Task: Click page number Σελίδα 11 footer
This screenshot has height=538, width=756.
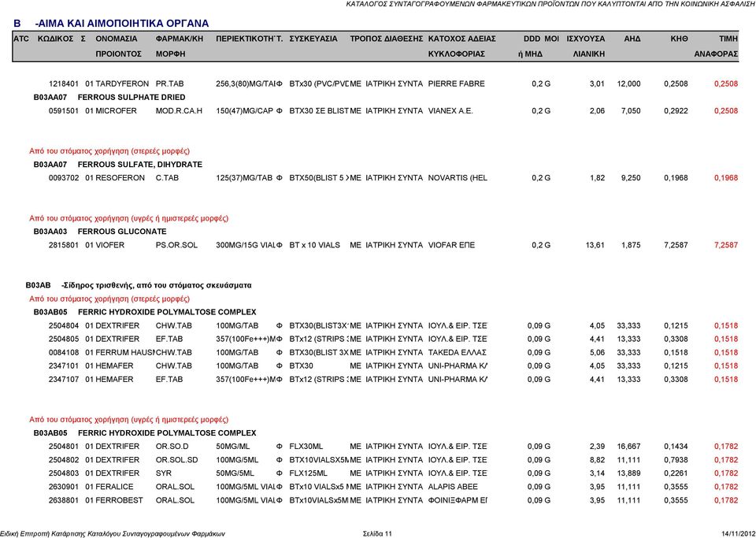Action: pos(377,533)
